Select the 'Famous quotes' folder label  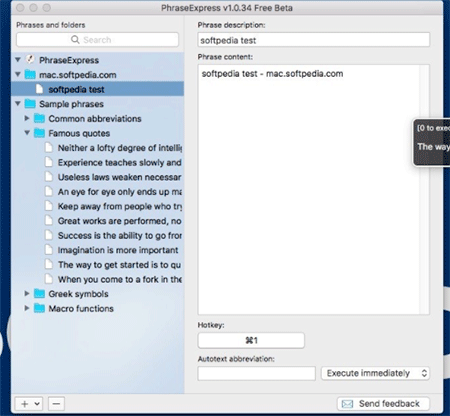click(x=79, y=133)
